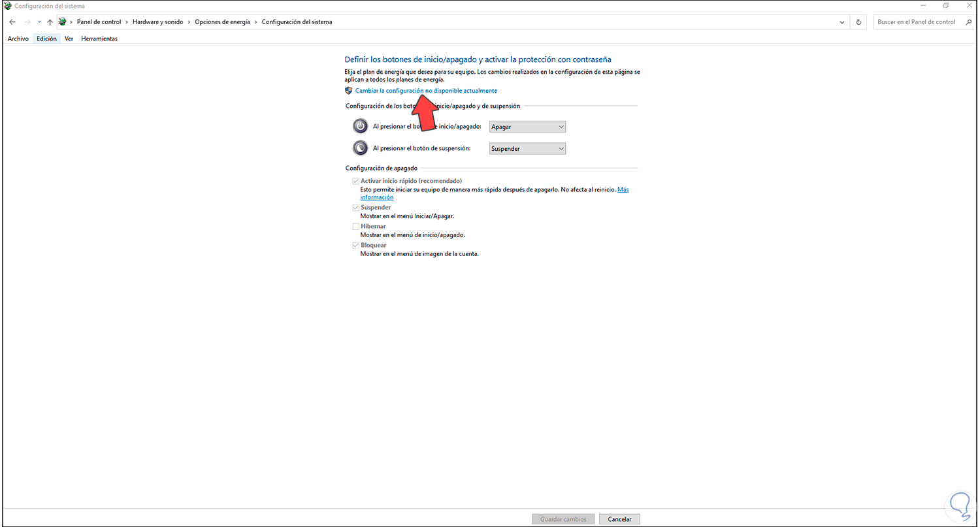Open the Apagar power button action dropdown
980x527 pixels.
pos(527,127)
